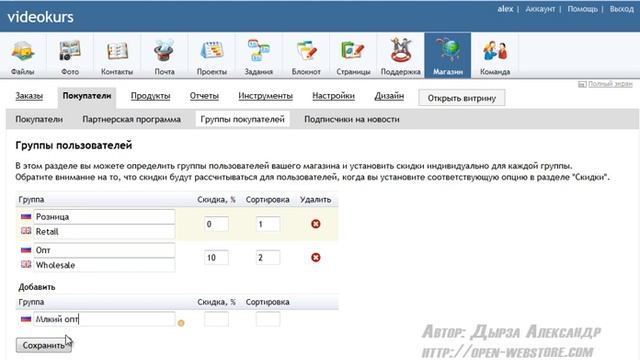Click the sort order field showing 1

tap(268, 224)
